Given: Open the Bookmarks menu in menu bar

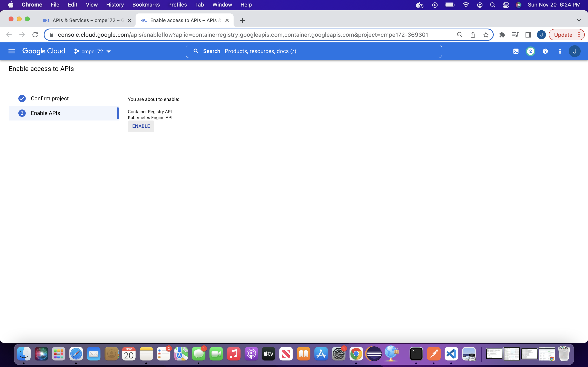Looking at the screenshot, I should (146, 5).
